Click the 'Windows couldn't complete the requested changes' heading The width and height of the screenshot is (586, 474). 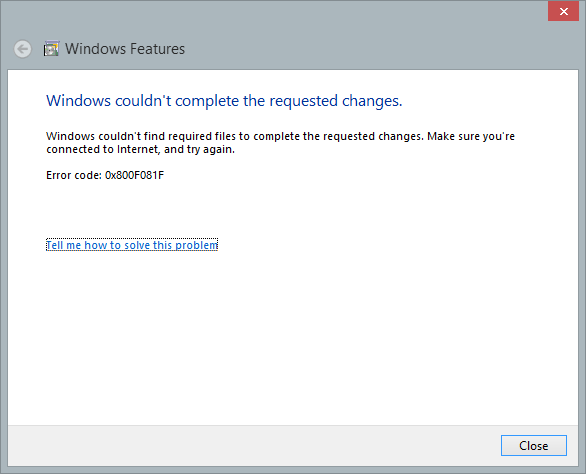pos(224,101)
